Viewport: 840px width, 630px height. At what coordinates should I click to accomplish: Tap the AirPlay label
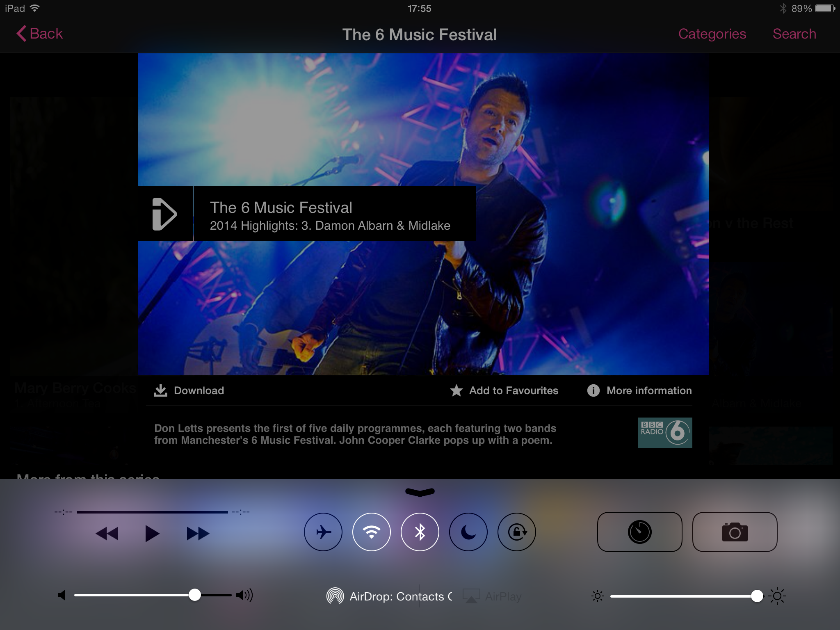pos(503,596)
